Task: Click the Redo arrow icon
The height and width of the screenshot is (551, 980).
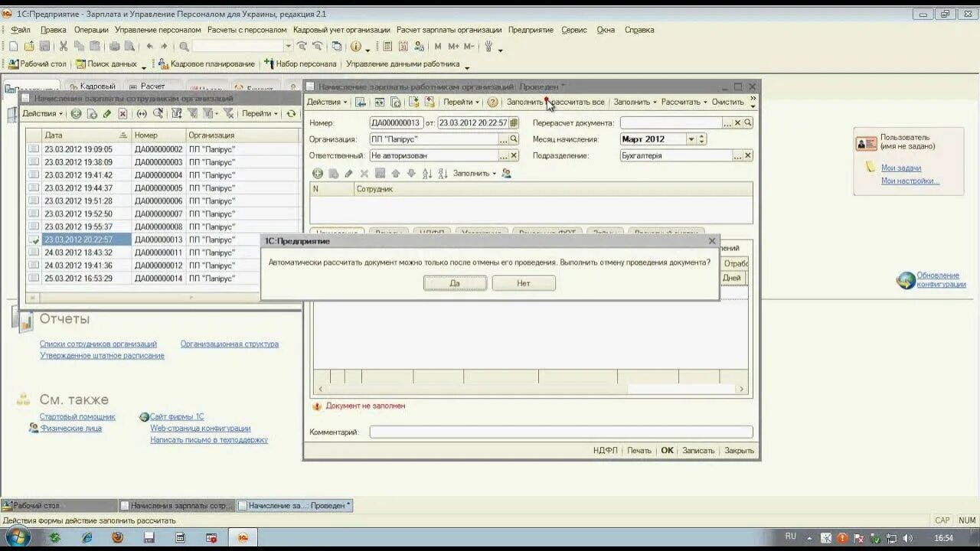Action: (165, 47)
